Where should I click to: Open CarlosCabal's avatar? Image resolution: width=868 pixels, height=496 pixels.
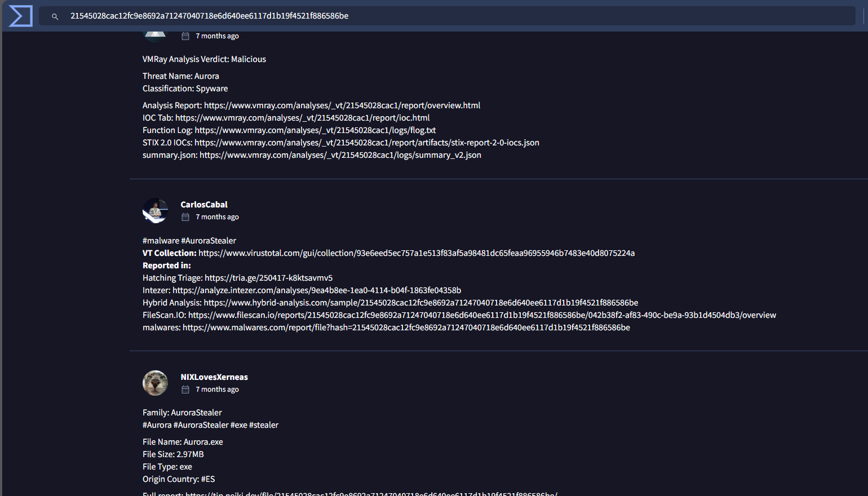(x=155, y=211)
